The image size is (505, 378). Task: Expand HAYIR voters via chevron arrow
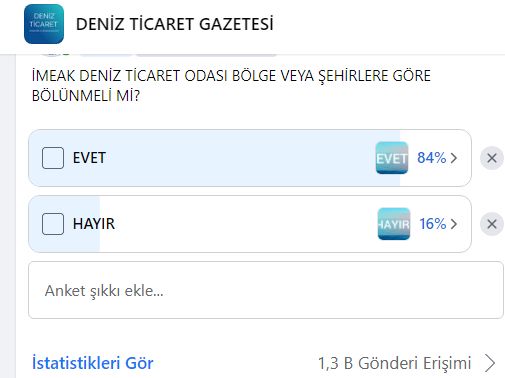pyautogui.click(x=454, y=224)
